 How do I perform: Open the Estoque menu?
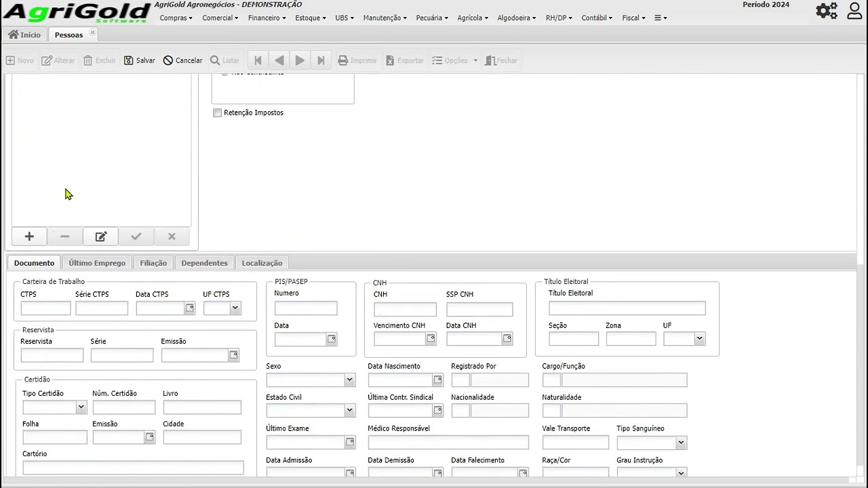tap(311, 18)
